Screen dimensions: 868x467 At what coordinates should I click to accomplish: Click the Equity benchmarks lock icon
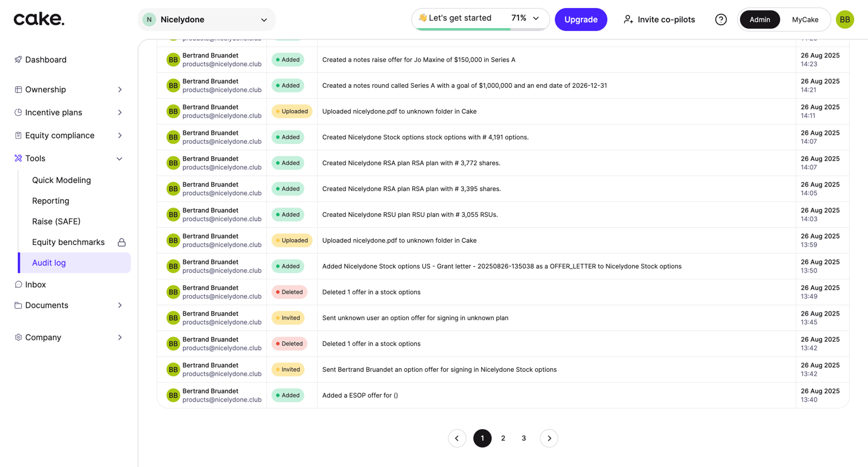pos(122,242)
